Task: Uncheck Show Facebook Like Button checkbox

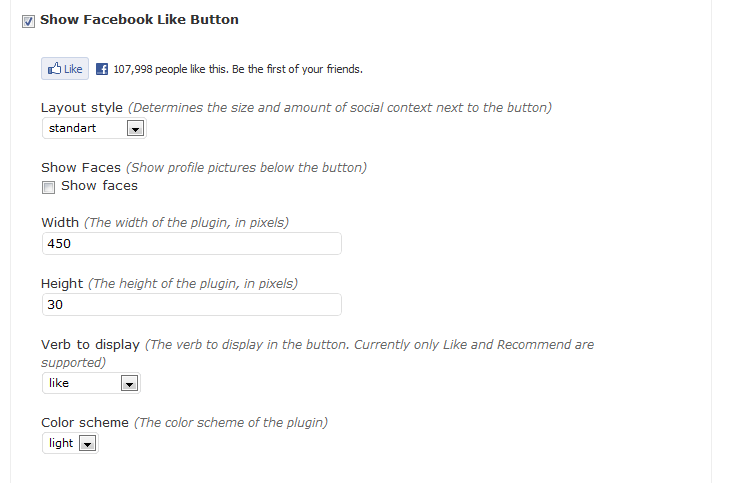Action: tap(28, 21)
